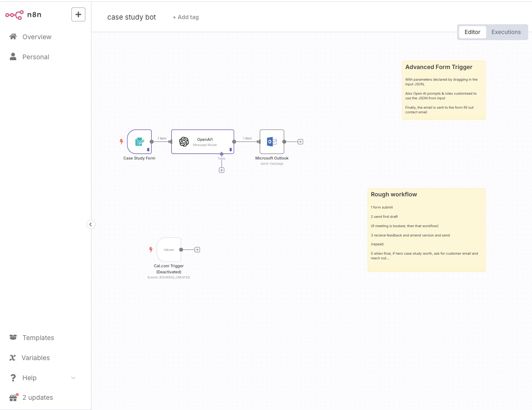
Task: Click the Overview menu label
Action: click(x=37, y=37)
